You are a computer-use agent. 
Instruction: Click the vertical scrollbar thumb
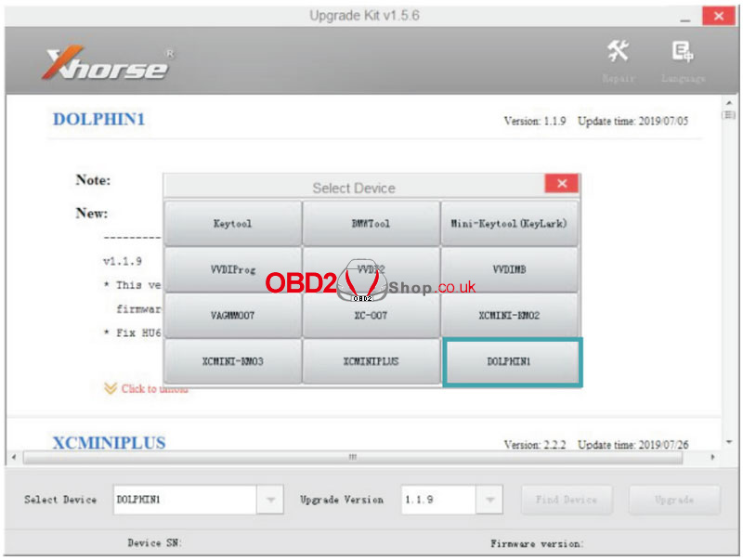coord(729,115)
